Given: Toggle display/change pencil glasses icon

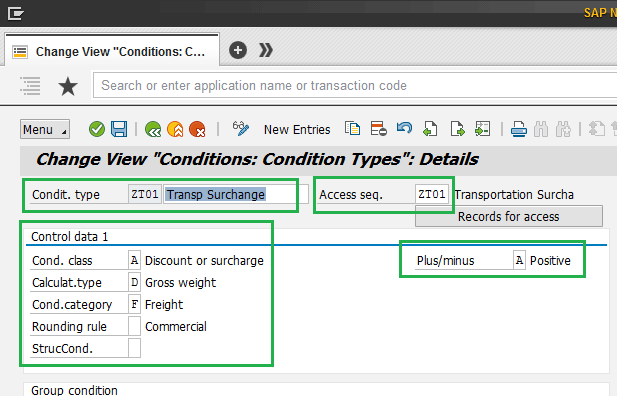Looking at the screenshot, I should [x=240, y=128].
